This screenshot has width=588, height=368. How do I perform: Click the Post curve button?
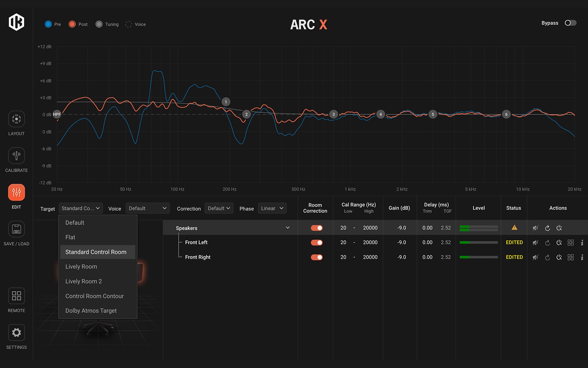tap(72, 24)
